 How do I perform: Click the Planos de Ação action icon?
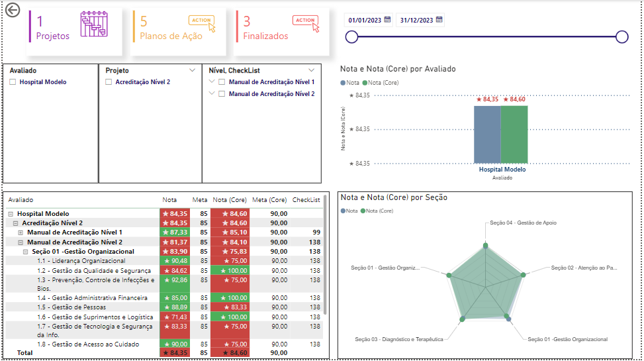tap(202, 24)
